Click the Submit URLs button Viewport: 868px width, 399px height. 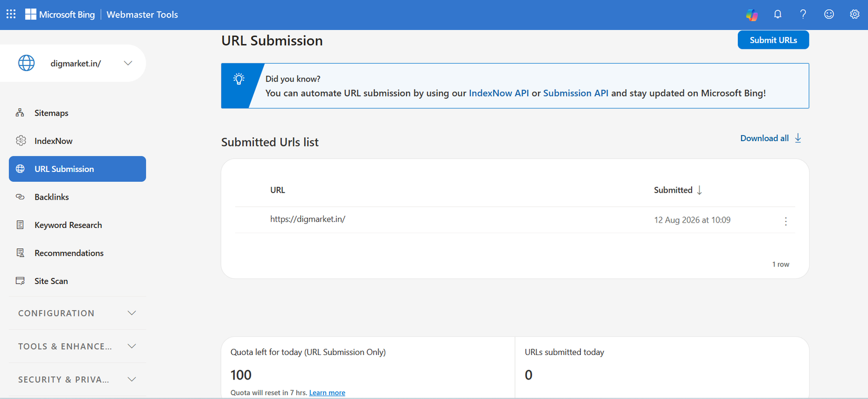point(773,40)
